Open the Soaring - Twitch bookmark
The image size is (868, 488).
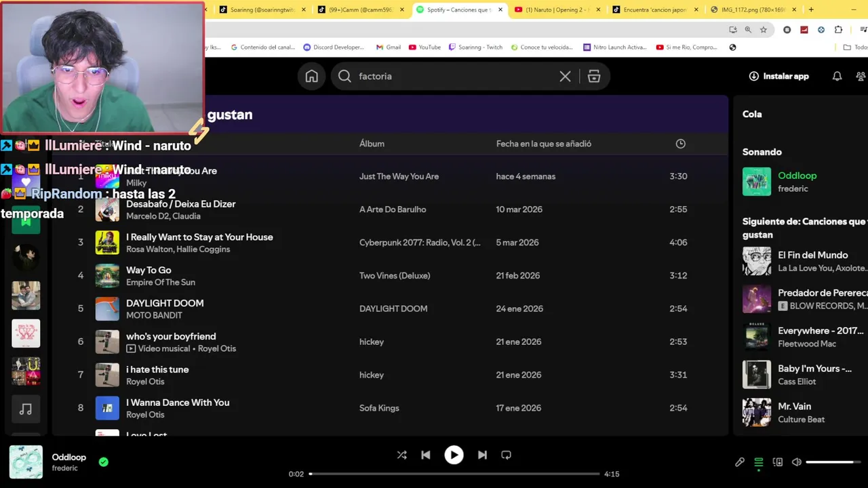[475, 47]
